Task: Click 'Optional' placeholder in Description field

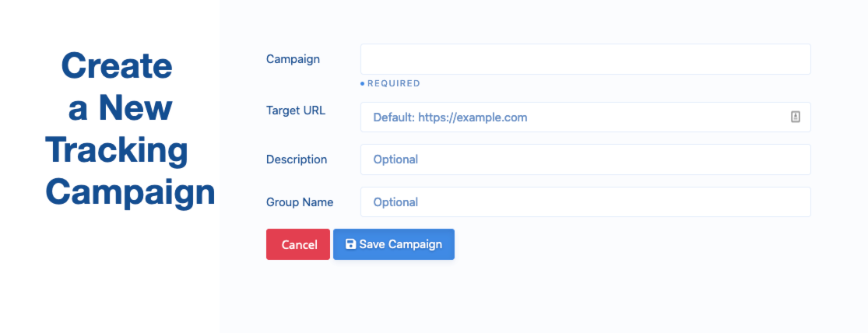Action: 395,159
